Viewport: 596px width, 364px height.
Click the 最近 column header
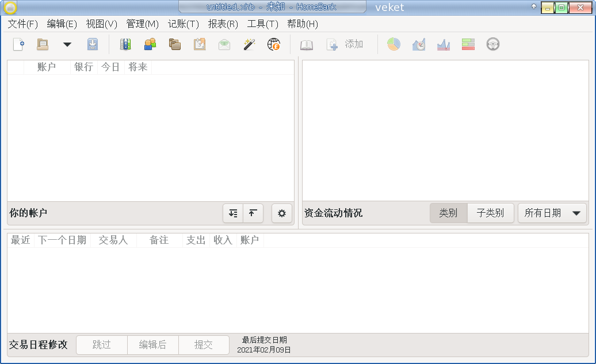[x=21, y=240]
